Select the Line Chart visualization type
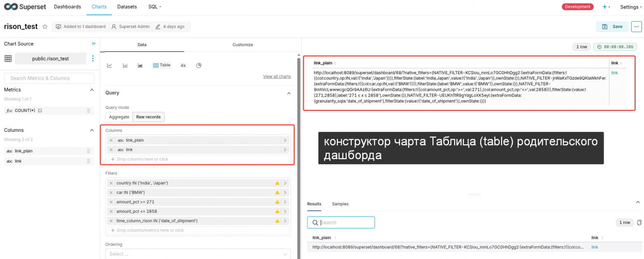Viewport: 644px width, 259px height. point(109,65)
